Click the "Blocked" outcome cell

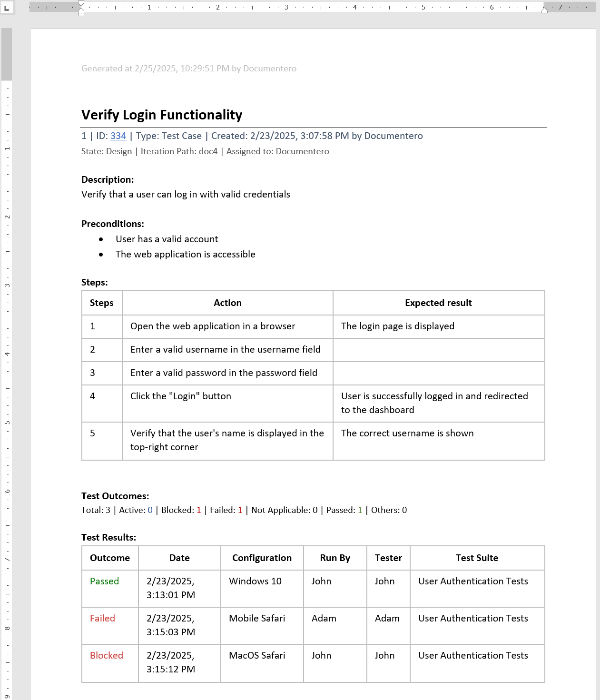[106, 656]
